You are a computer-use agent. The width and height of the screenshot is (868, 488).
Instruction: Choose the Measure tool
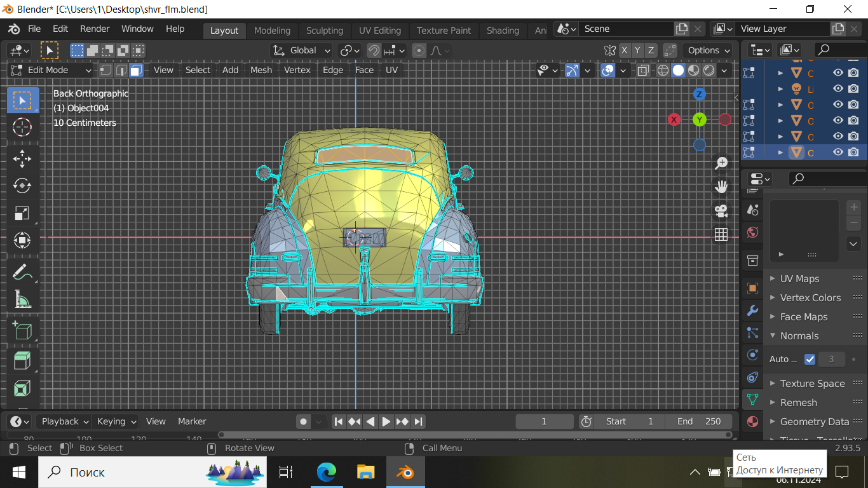click(22, 299)
